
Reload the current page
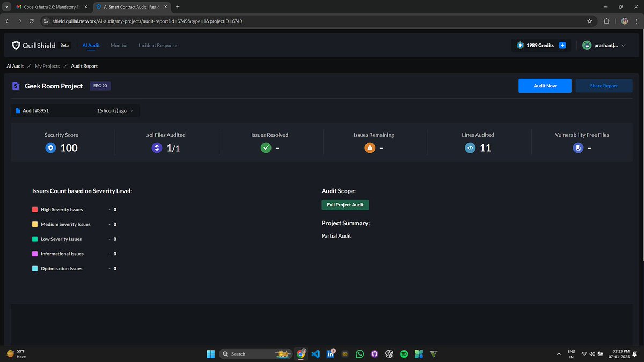tap(32, 21)
